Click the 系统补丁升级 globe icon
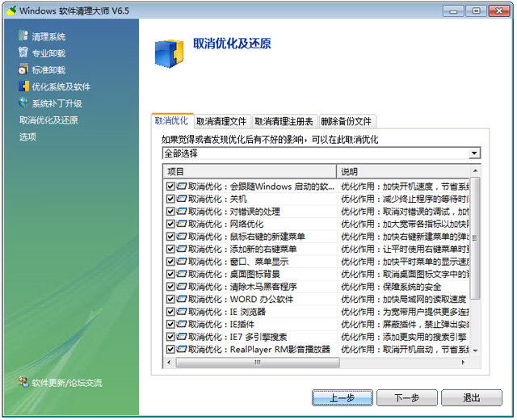517x420 pixels. 23,103
